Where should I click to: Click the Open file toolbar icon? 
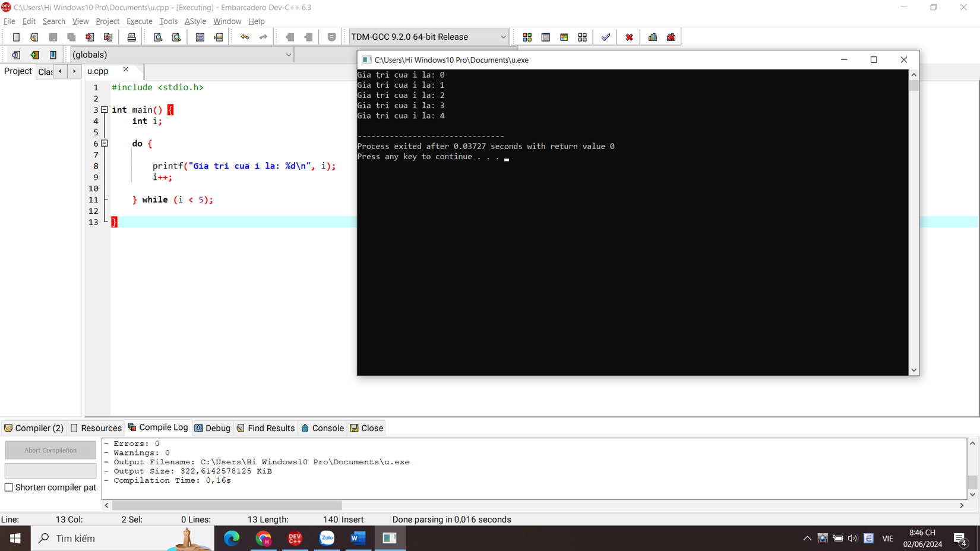coord(34,37)
